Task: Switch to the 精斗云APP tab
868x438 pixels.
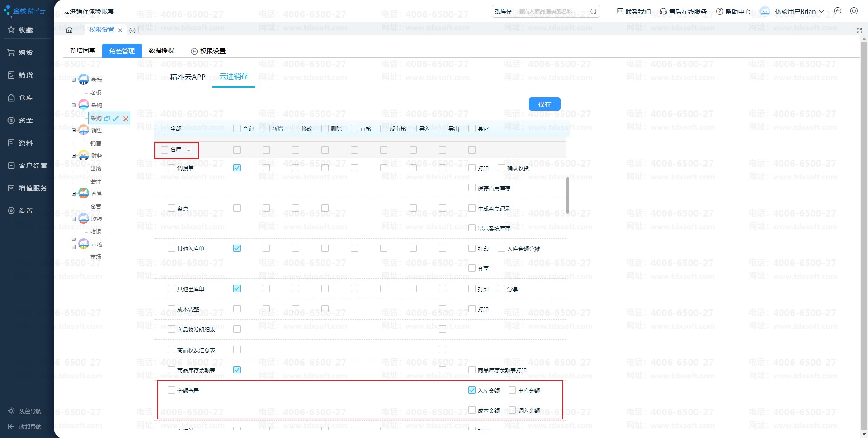Action: point(188,77)
